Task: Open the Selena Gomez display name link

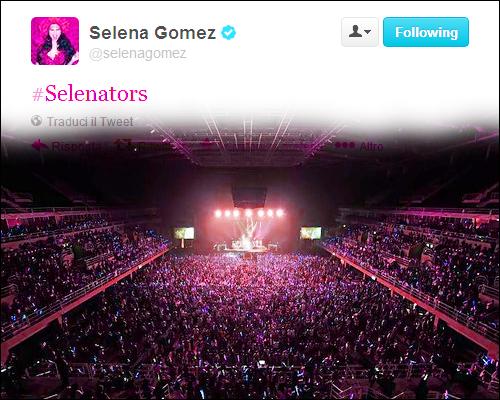Action: [x=153, y=33]
